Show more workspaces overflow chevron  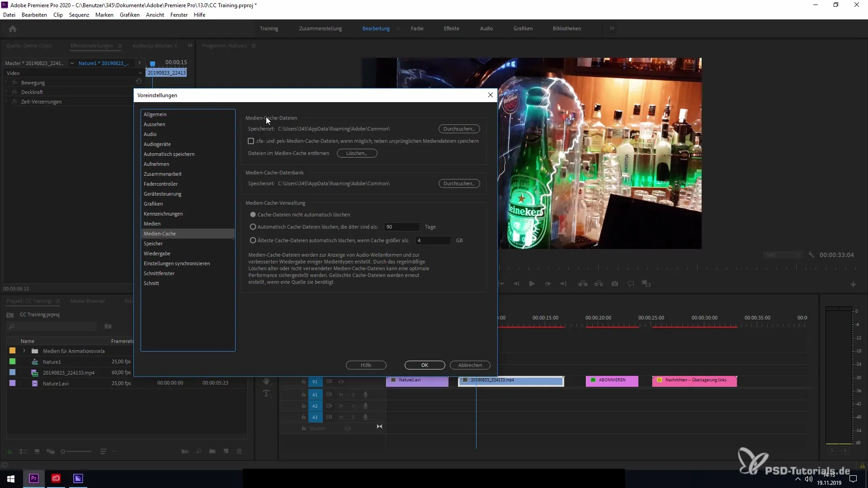click(x=612, y=28)
